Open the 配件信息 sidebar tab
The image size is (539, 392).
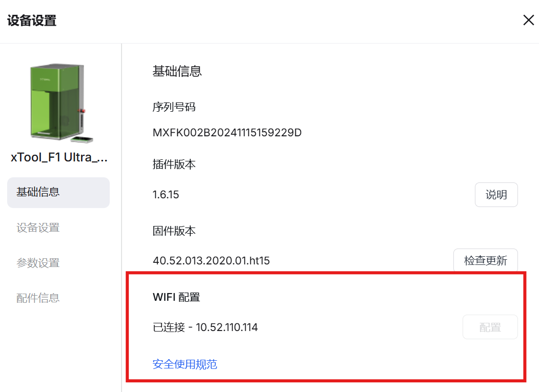38,298
